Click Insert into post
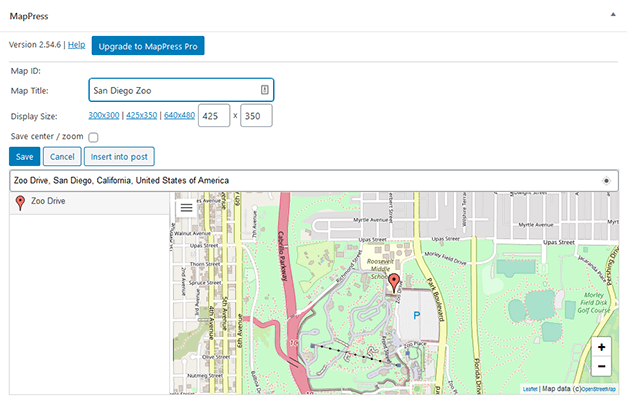The width and height of the screenshot is (627, 400). point(118,157)
